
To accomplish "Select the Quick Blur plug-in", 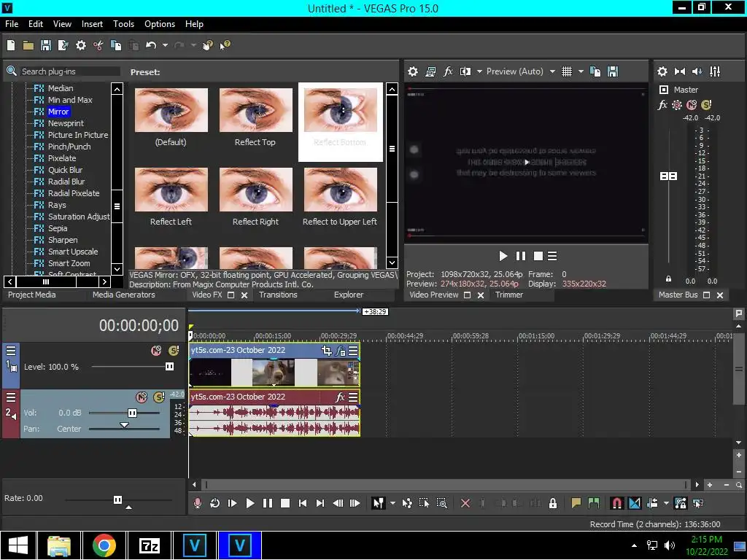I will click(65, 170).
